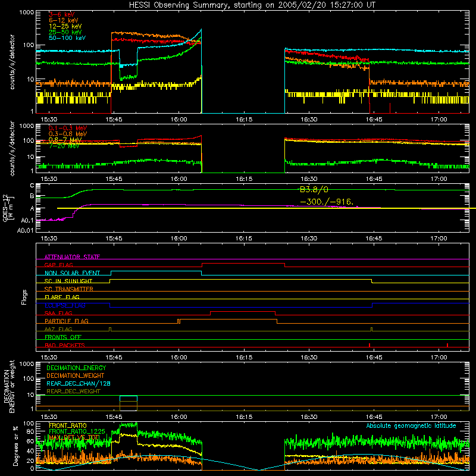Click the cyan REAR_DEC_CHAN box in decimation plot
Viewport: 476px width, 476px height.
tap(129, 398)
